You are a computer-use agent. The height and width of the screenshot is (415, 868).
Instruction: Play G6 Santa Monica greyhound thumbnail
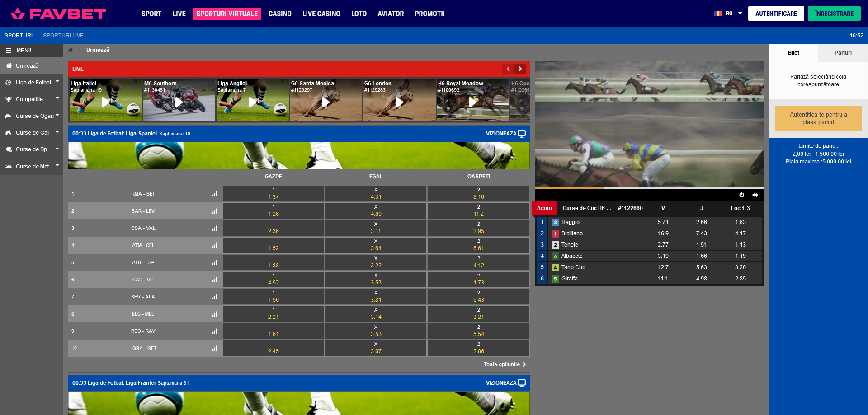(326, 100)
